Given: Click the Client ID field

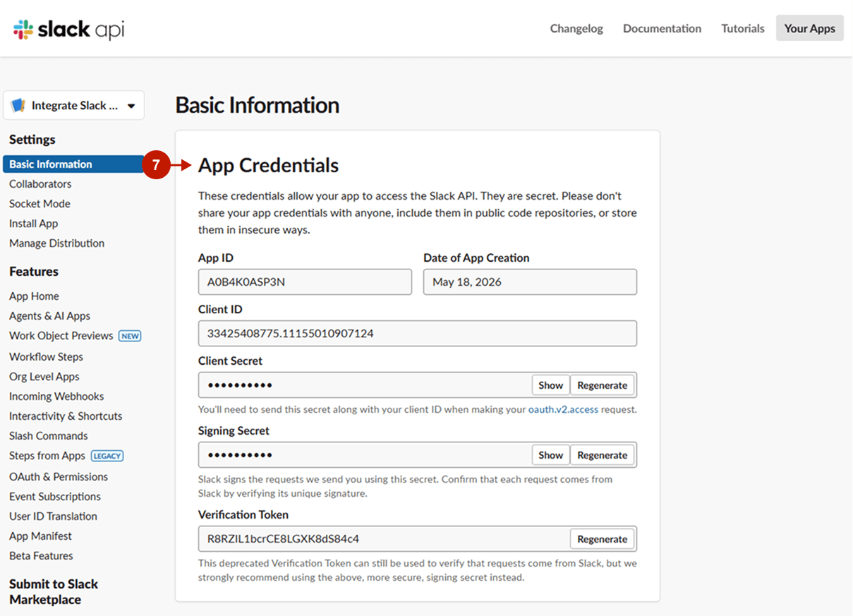Looking at the screenshot, I should [x=418, y=334].
